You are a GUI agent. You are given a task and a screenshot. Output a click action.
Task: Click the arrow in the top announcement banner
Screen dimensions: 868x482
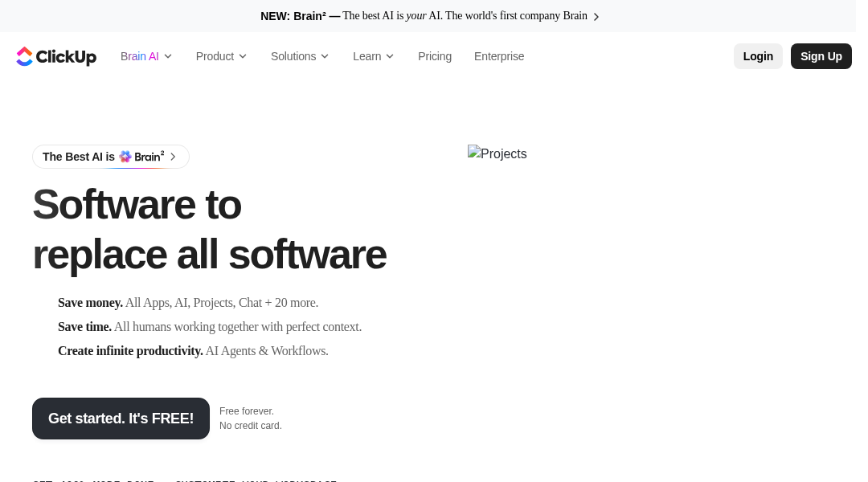coord(596,17)
